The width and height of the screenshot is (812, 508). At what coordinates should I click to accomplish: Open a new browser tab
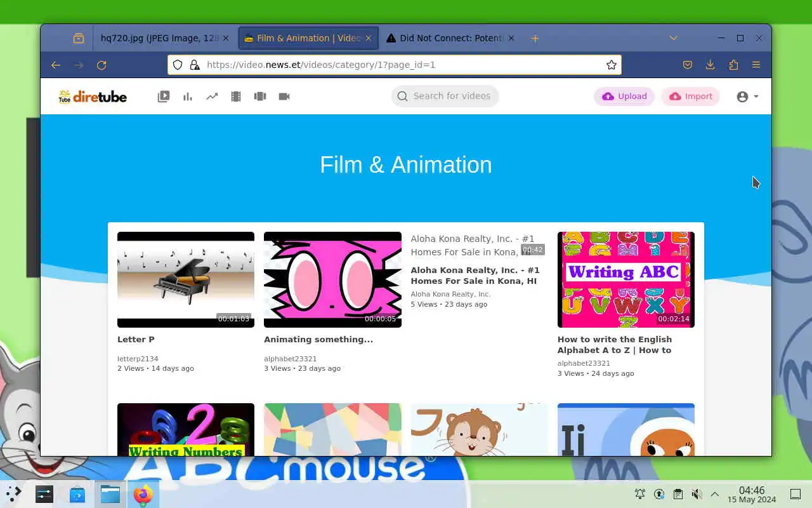pyautogui.click(x=535, y=38)
